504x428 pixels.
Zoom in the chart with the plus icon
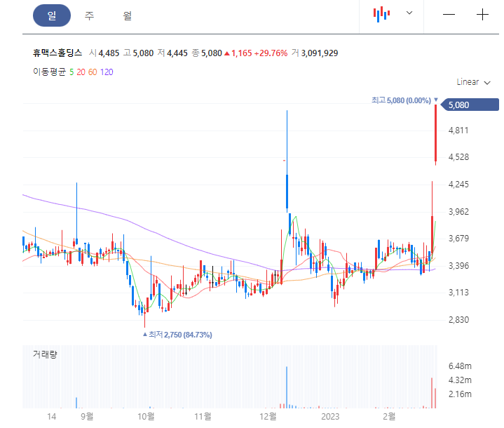point(482,15)
